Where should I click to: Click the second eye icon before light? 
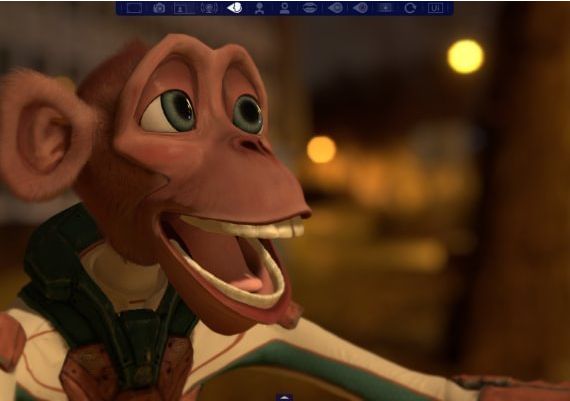click(360, 8)
